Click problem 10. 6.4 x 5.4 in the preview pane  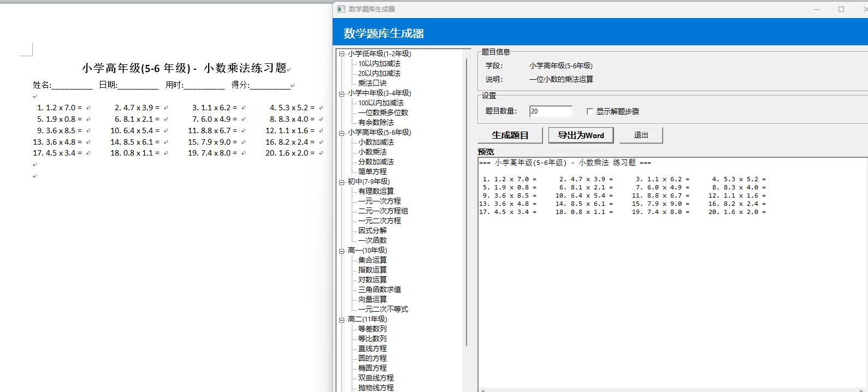pos(584,196)
